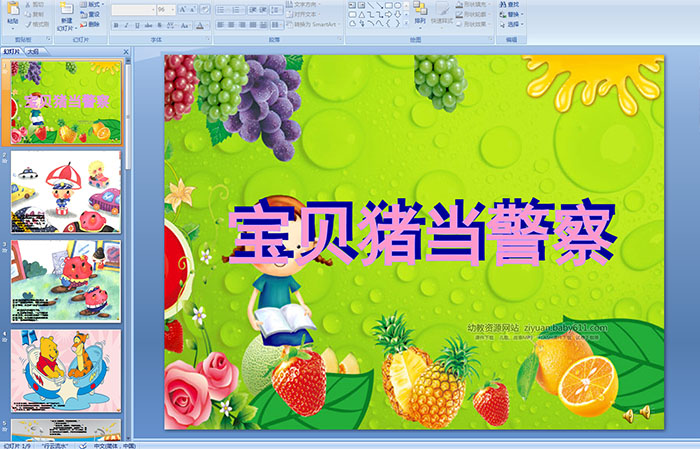This screenshot has width=700, height=449.
Task: Toggle Underline text formatting
Action: [137, 26]
